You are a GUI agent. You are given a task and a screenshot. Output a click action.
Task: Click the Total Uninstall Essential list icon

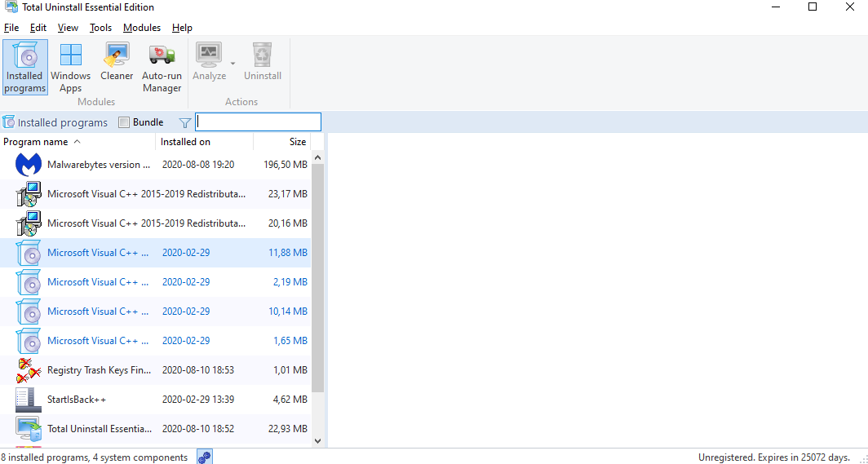point(29,429)
